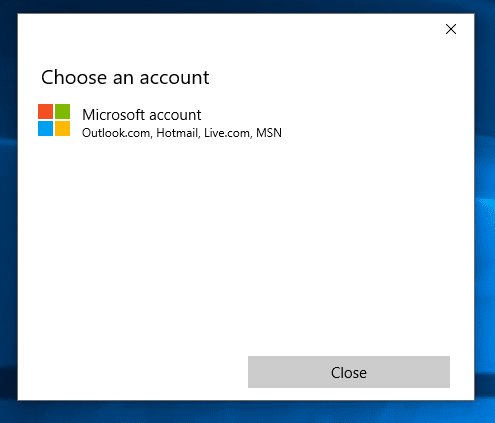This screenshot has height=423, width=495.
Task: Click the word 'account' in the dialog heading
Action: coord(174,79)
